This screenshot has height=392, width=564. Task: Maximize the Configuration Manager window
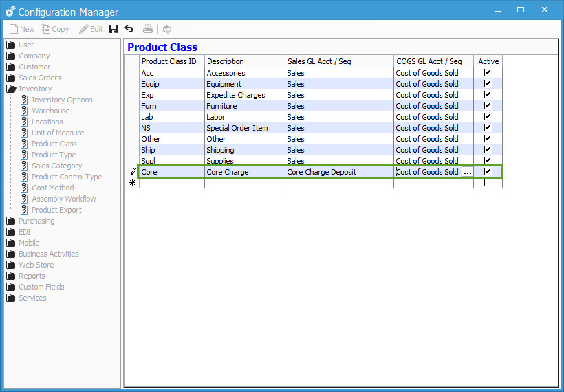pyautogui.click(x=521, y=10)
